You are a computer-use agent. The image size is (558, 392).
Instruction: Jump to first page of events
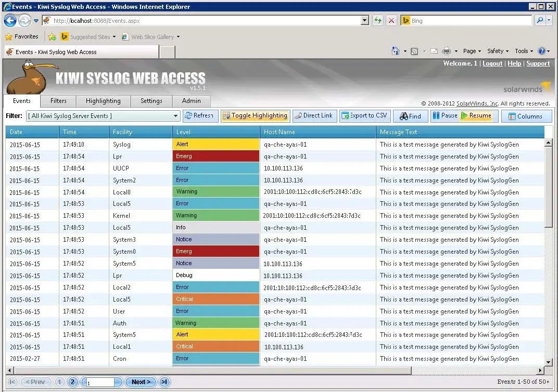[x=12, y=382]
